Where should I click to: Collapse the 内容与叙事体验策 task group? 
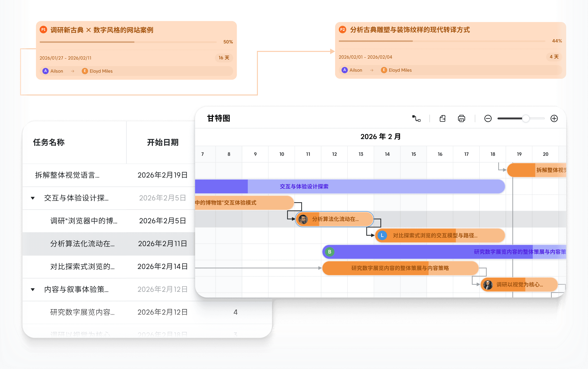33,289
